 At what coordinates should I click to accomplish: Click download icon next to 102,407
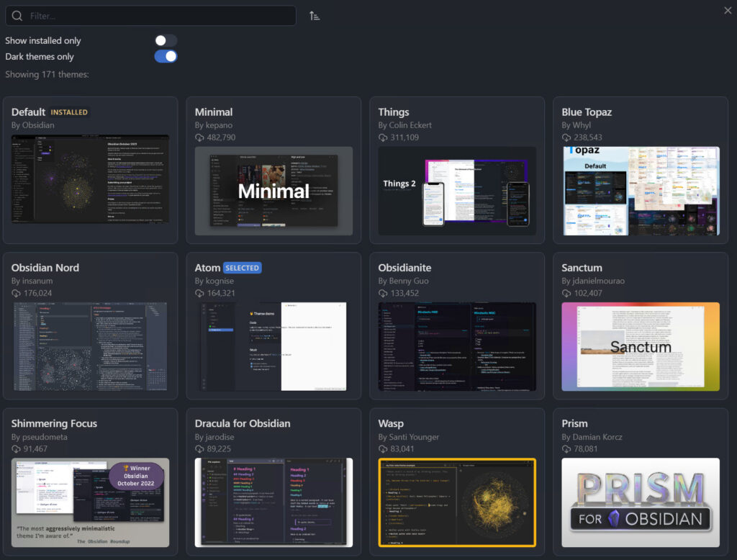[566, 294]
